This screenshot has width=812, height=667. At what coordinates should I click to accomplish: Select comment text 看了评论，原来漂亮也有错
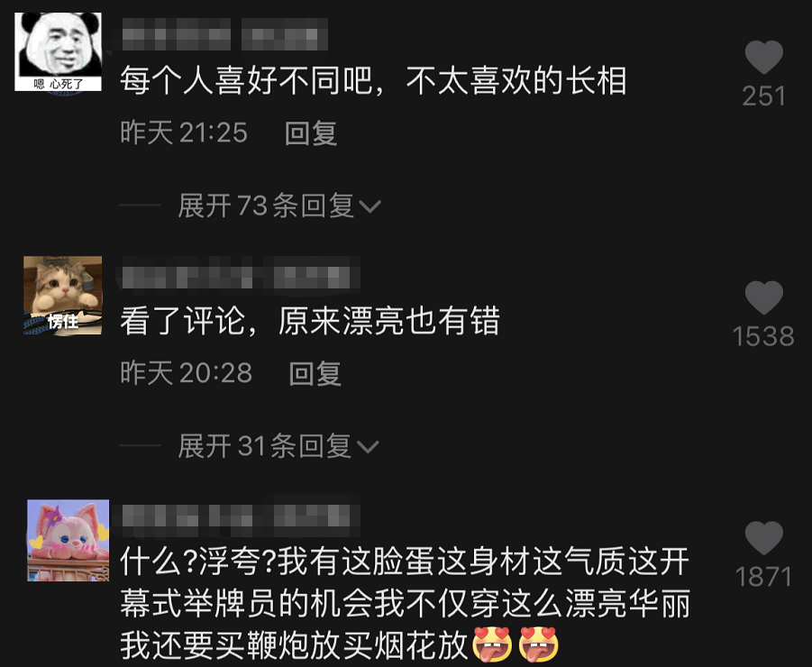[x=310, y=321]
